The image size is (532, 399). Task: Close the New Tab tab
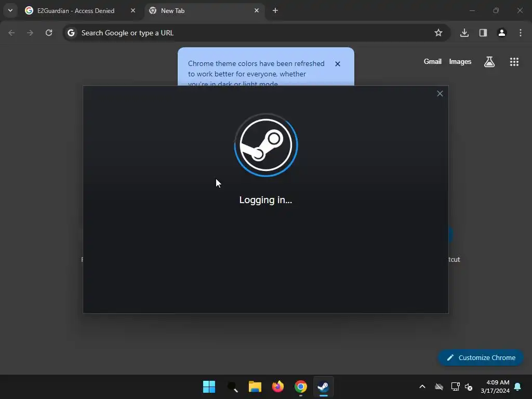[257, 10]
